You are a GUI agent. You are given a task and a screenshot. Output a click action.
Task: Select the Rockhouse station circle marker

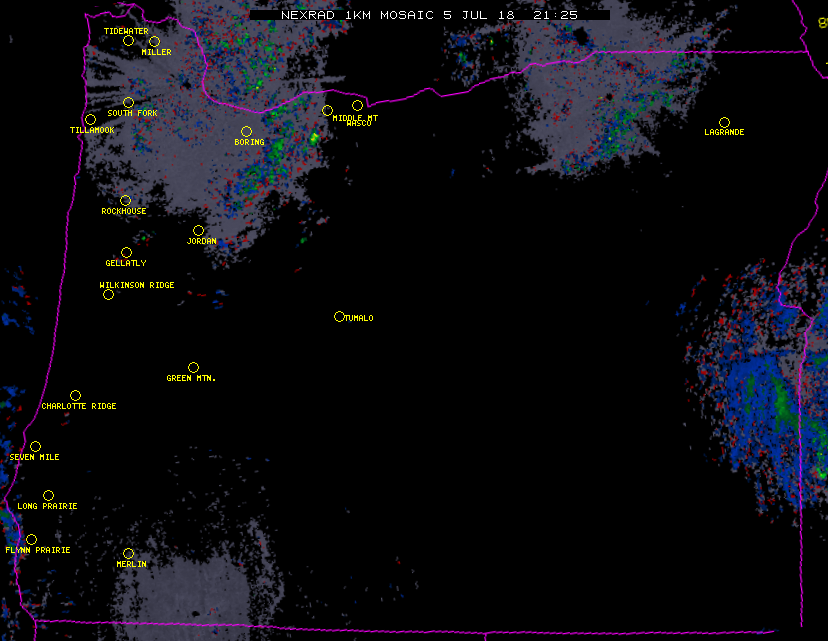click(125, 201)
